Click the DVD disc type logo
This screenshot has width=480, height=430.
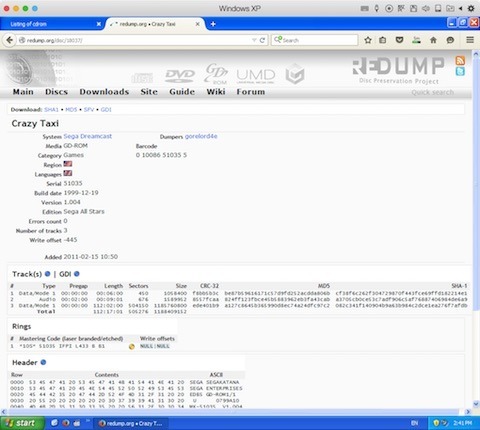click(180, 76)
